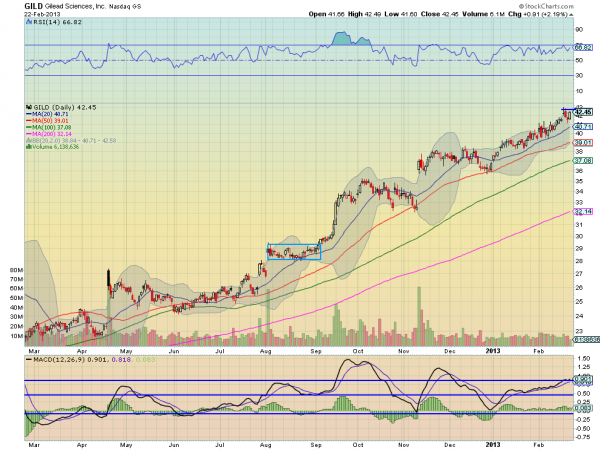Select the GILD ticker symbol in the header
Viewport: 600px width, 450px height.
click(34, 6)
